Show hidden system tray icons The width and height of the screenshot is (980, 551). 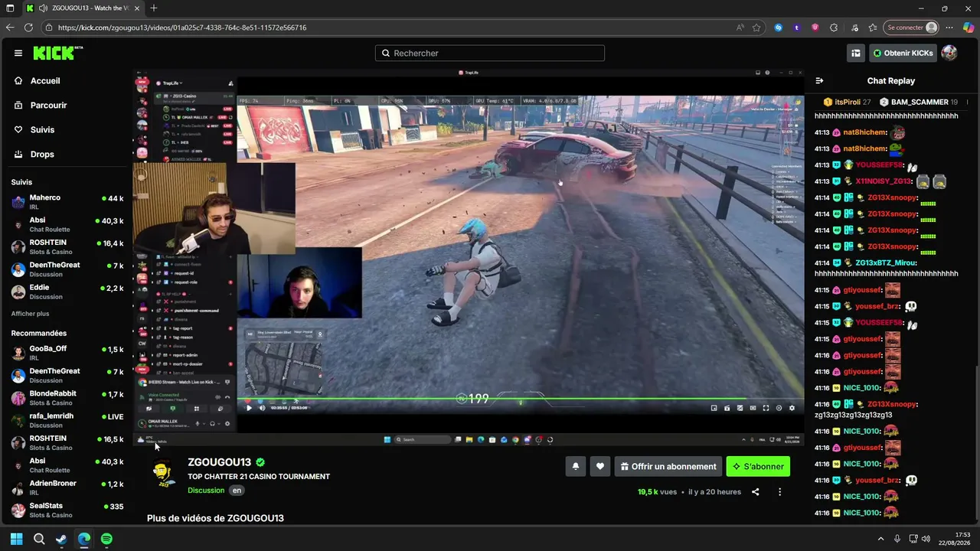coord(880,539)
